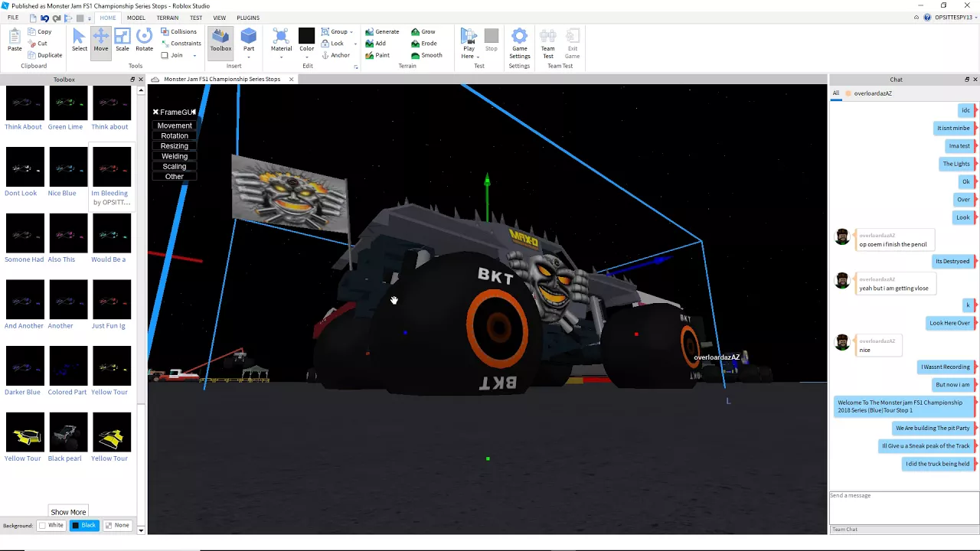The image size is (980, 551).
Task: Expand the Lock dropdown arrow
Action: pos(354,44)
